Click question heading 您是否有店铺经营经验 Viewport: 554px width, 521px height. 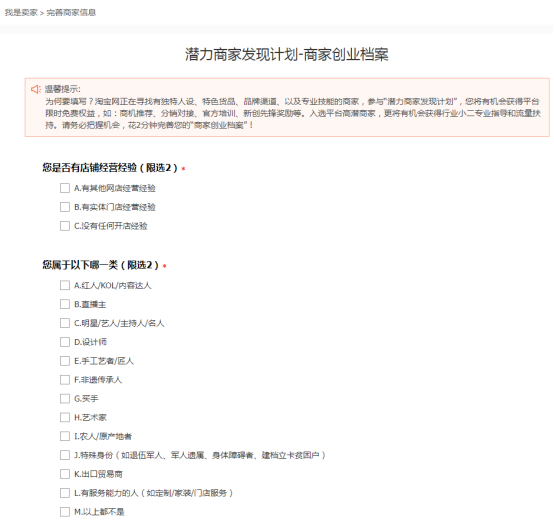tap(110, 167)
